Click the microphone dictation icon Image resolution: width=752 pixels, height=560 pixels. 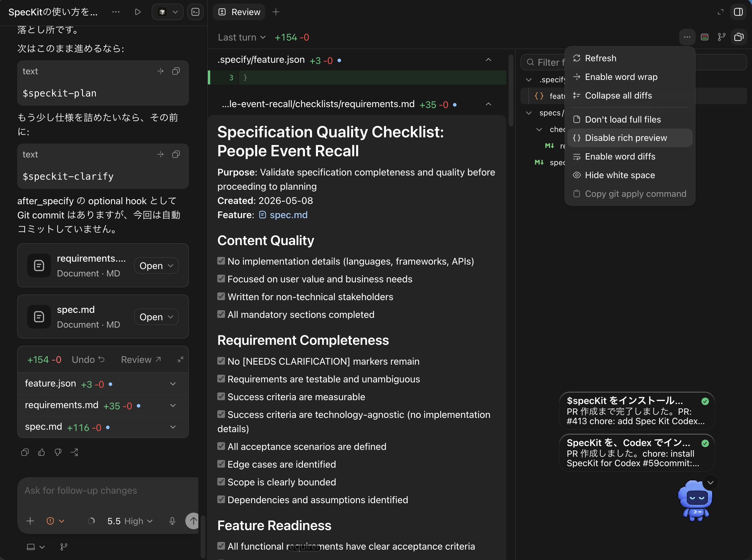172,521
